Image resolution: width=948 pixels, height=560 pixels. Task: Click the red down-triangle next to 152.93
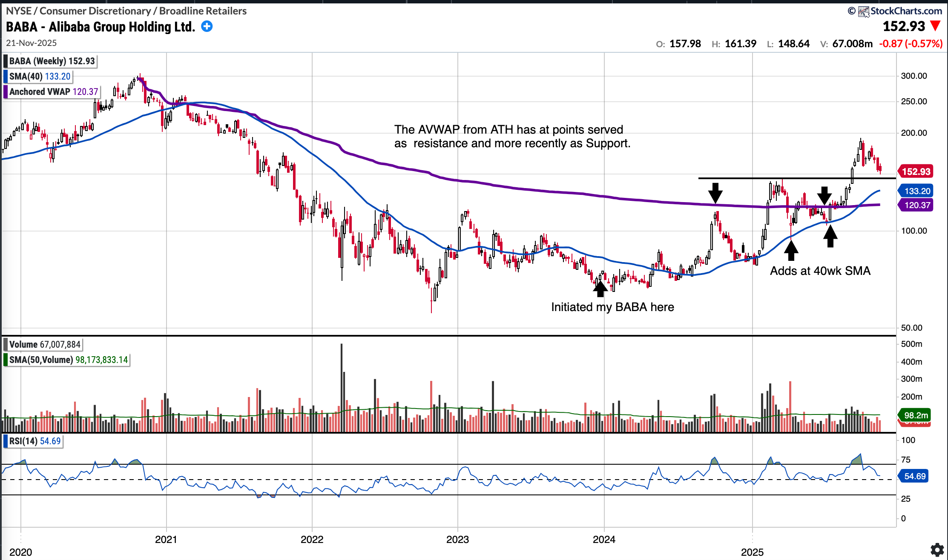935,26
